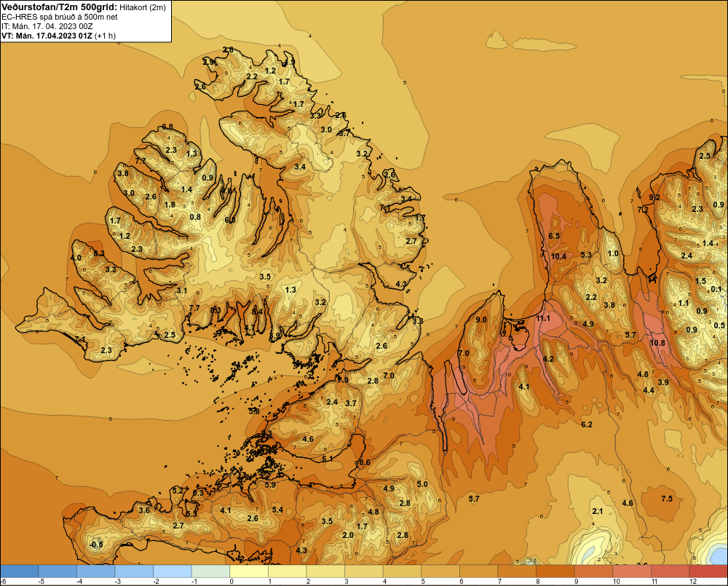Click the 9.0 temperature value
728x586 pixels.
481,320
